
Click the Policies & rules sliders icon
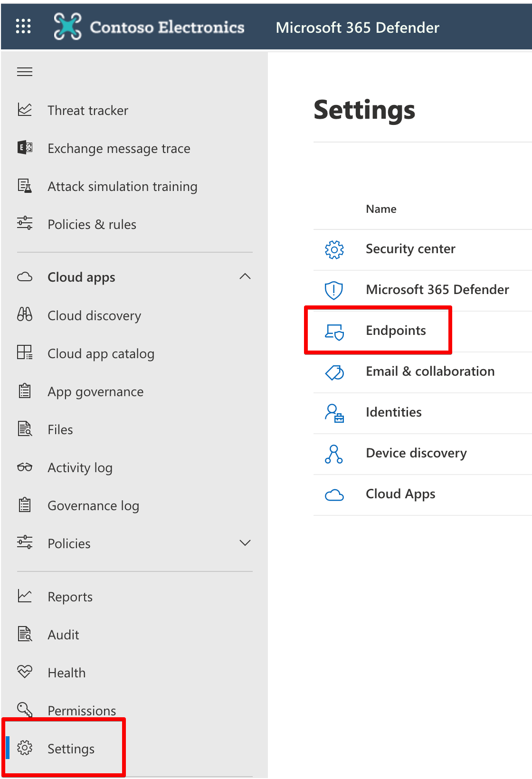pyautogui.click(x=25, y=223)
